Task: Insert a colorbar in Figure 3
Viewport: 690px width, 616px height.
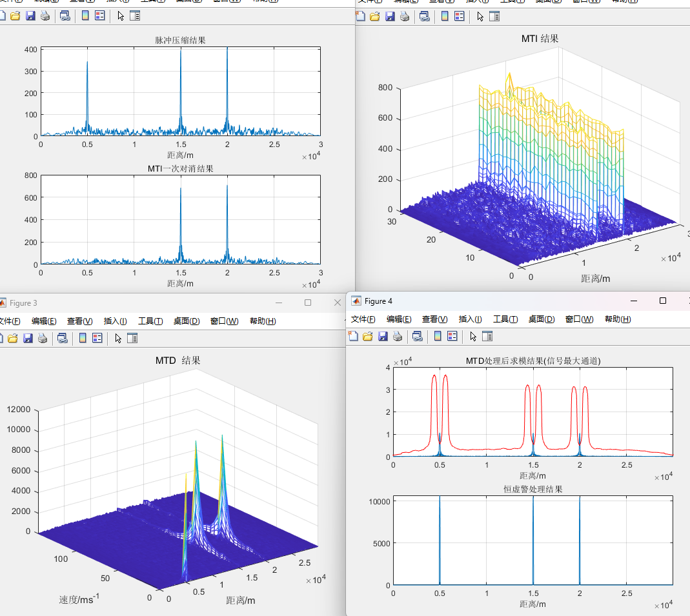Action: (x=83, y=338)
